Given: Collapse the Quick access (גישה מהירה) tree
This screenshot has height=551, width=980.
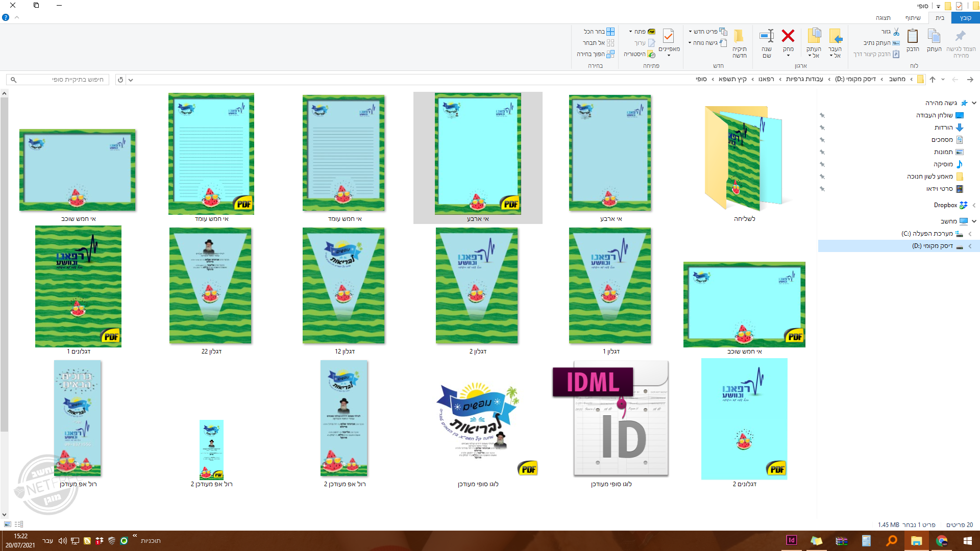Looking at the screenshot, I should [974, 103].
